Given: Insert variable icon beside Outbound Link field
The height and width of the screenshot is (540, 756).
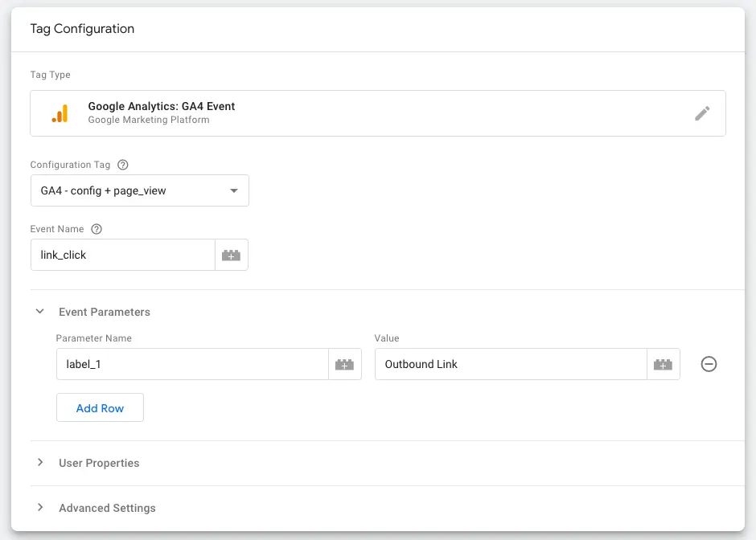Looking at the screenshot, I should click(x=663, y=364).
